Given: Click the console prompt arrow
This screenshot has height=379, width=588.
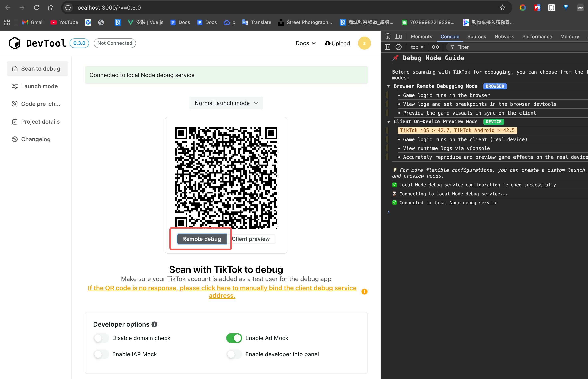Looking at the screenshot, I should click(389, 212).
